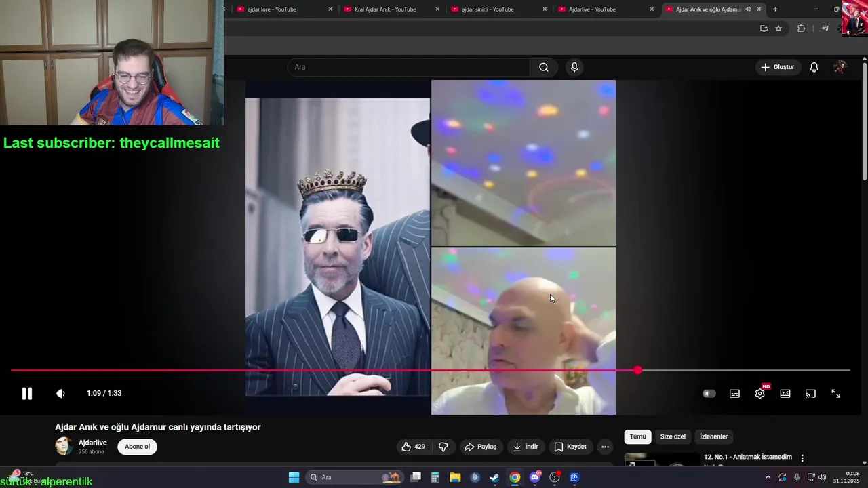Image resolution: width=868 pixels, height=488 pixels.
Task: Open a new browser tab
Action: click(x=775, y=9)
